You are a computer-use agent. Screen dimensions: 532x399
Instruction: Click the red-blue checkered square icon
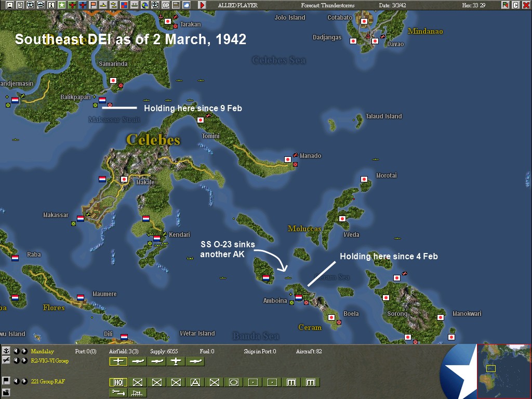coord(124,5)
